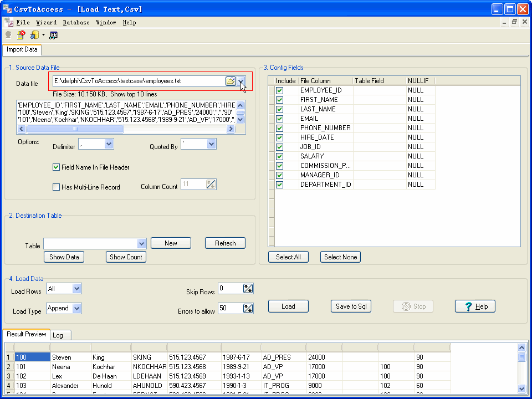Open the Database menu
532x399 pixels.
[76, 22]
